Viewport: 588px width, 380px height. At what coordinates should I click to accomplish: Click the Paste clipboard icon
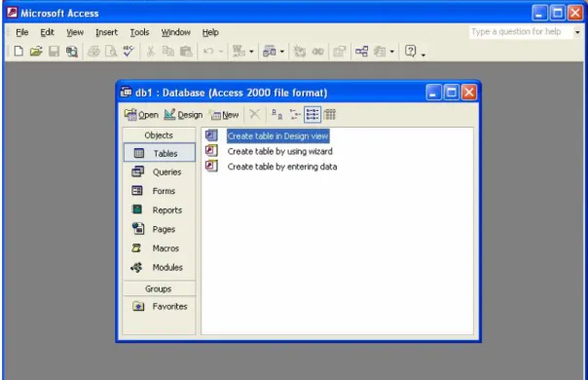click(x=186, y=51)
